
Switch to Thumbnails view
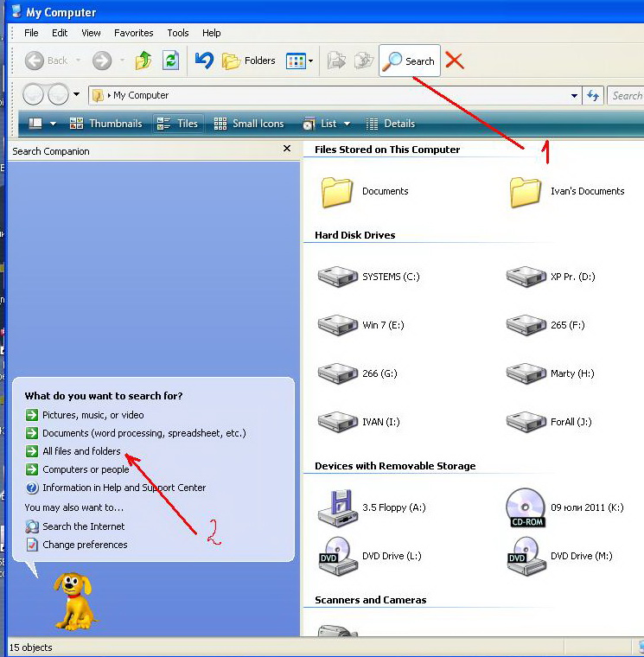[105, 124]
